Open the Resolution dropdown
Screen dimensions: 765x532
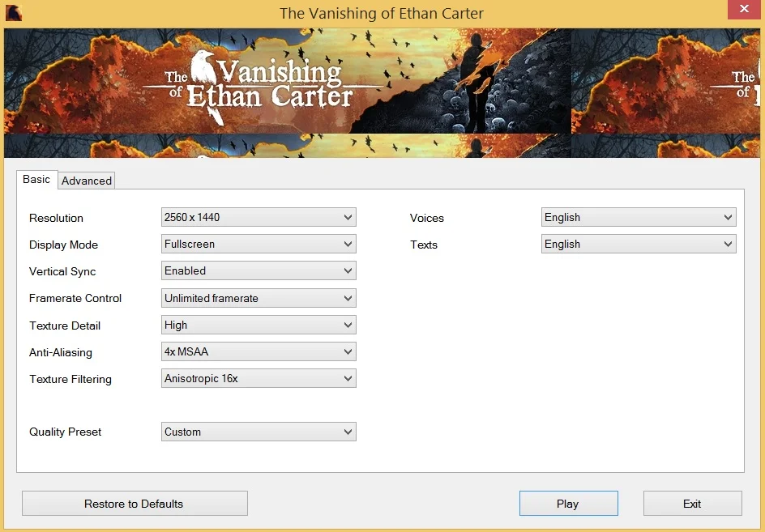[259, 217]
